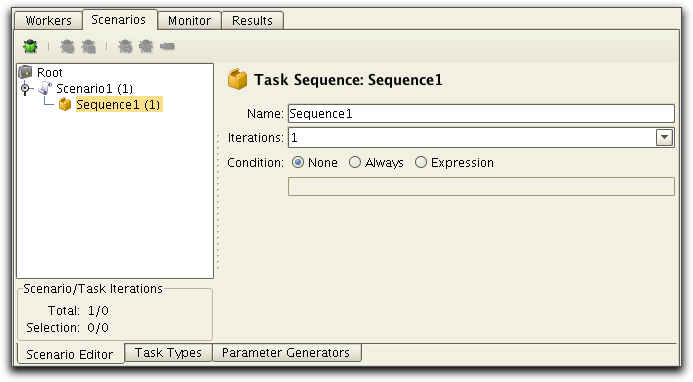Switch to the Workers tab
693x382 pixels.
49,20
